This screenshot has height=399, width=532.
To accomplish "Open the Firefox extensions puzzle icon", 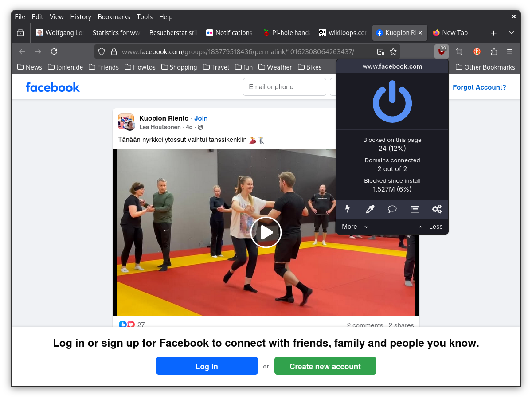I will (x=494, y=51).
